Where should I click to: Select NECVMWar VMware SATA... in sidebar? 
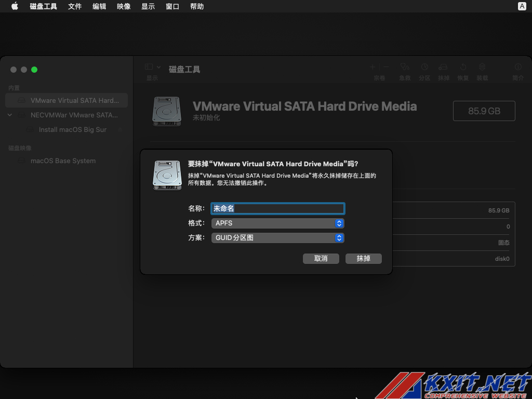pos(66,115)
